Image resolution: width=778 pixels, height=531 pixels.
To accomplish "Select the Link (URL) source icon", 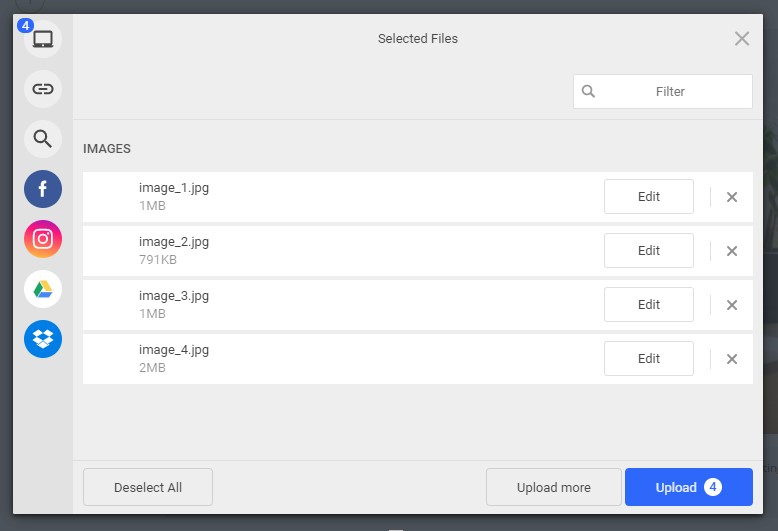I will (43, 89).
